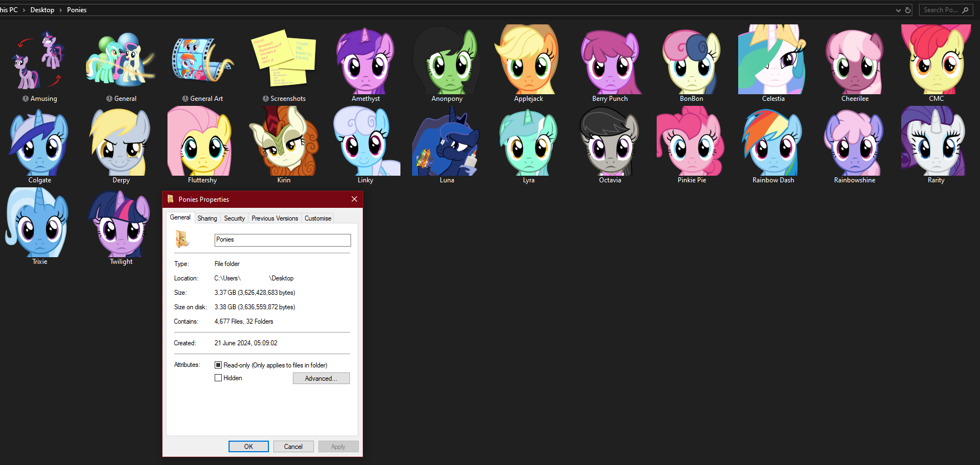Click the created date 21 June 2024
This screenshot has width=980, height=465.
tap(246, 343)
